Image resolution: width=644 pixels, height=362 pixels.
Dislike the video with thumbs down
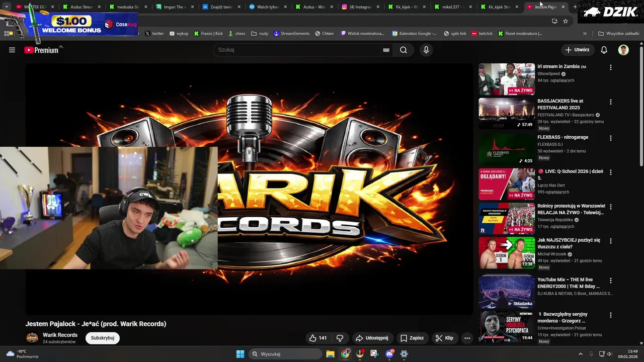340,338
